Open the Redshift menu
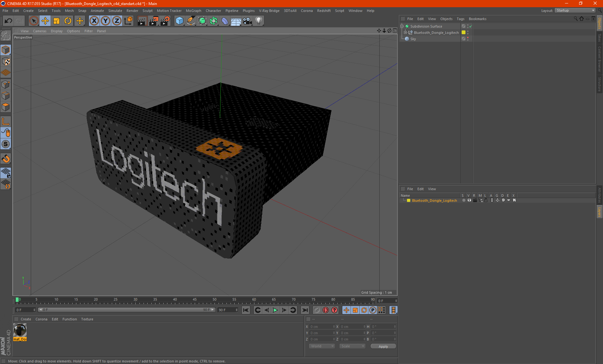Screen dimensions: 603x364 pyautogui.click(x=324, y=11)
